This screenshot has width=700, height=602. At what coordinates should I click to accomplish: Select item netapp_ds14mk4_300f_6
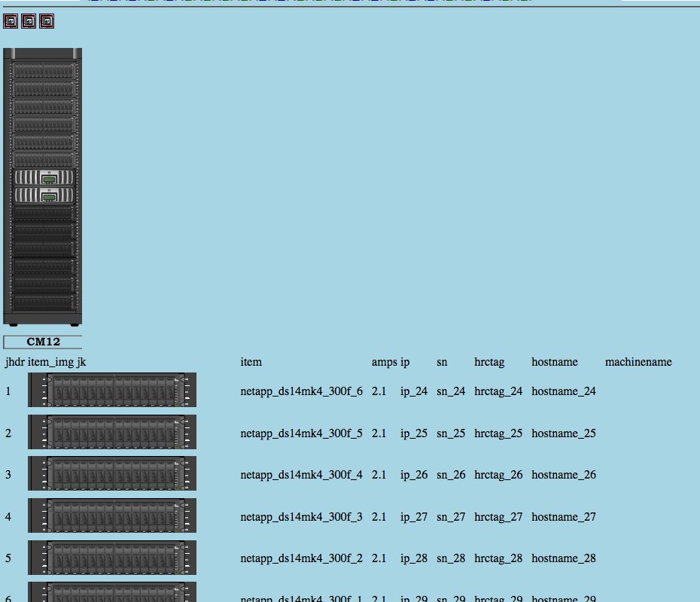pyautogui.click(x=301, y=391)
